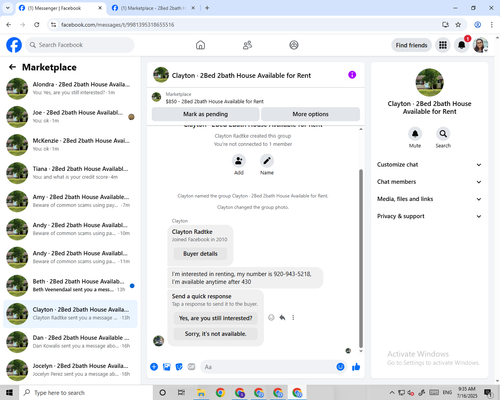The height and width of the screenshot is (400, 500).
Task: Mute the conversation with bell icon
Action: (x=415, y=134)
